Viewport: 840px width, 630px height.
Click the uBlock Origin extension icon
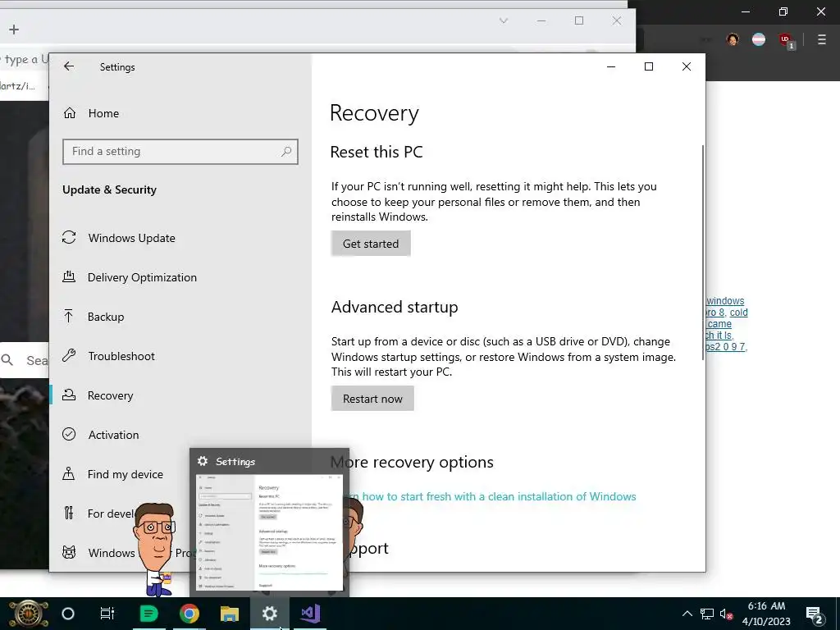(x=786, y=40)
